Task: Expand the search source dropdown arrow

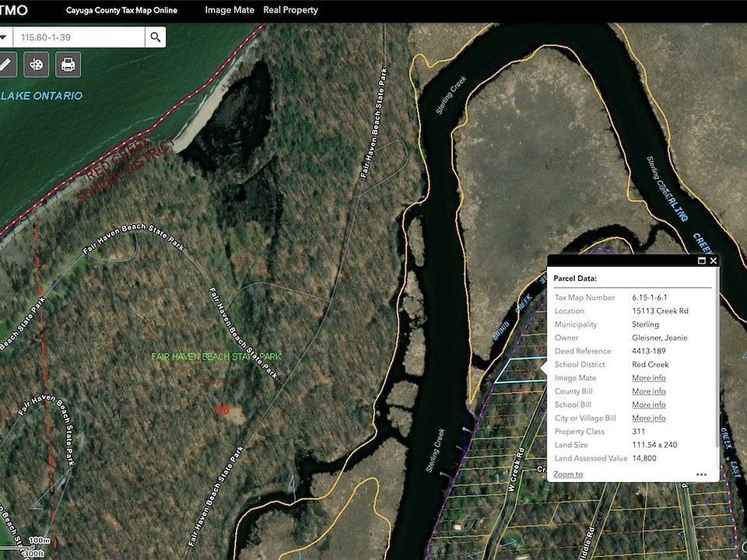Action: [x=5, y=37]
